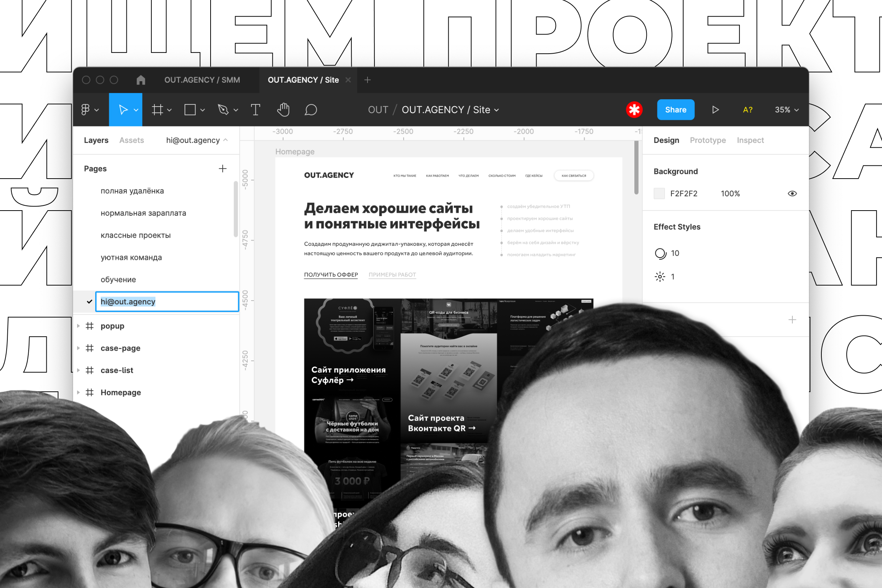Click the case-page frame icon
Viewport: 882px width, 588px height.
(x=90, y=348)
